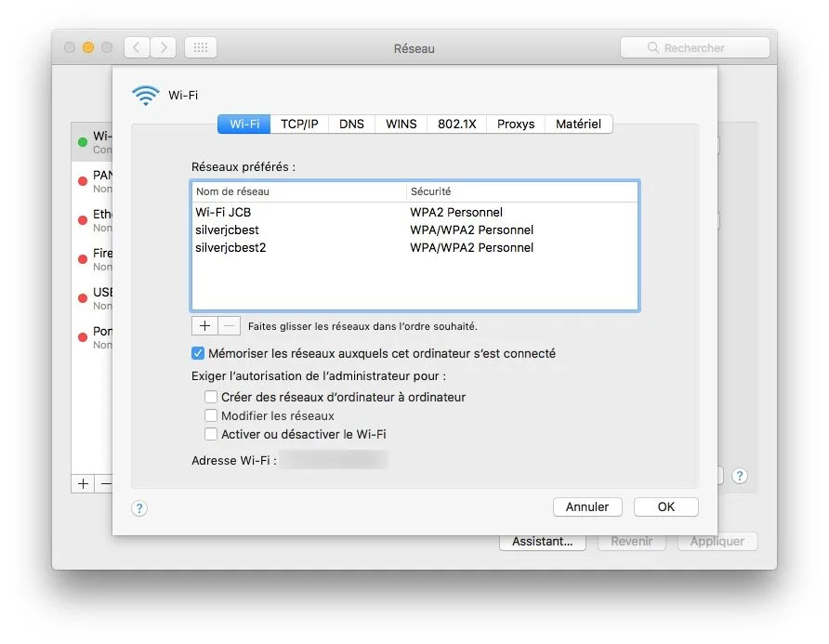This screenshot has height=644, width=829.
Task: Open help from sheet question mark button
Action: tap(139, 508)
